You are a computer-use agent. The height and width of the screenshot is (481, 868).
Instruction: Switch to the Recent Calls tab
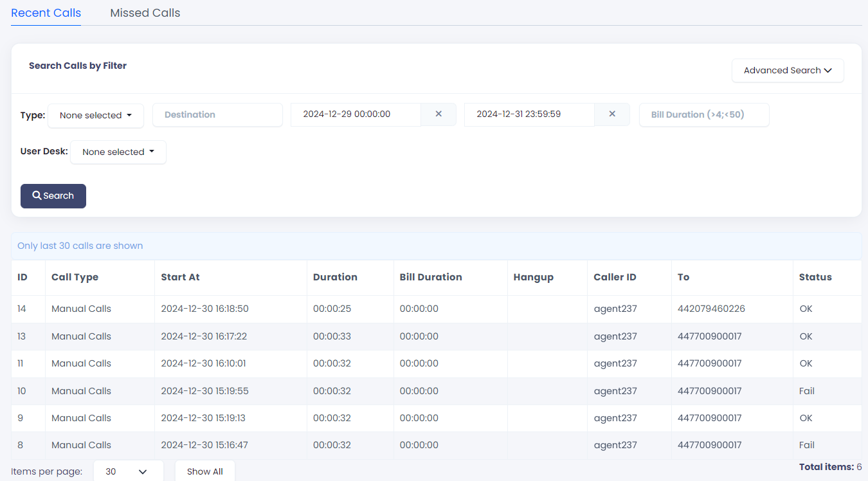(x=46, y=13)
